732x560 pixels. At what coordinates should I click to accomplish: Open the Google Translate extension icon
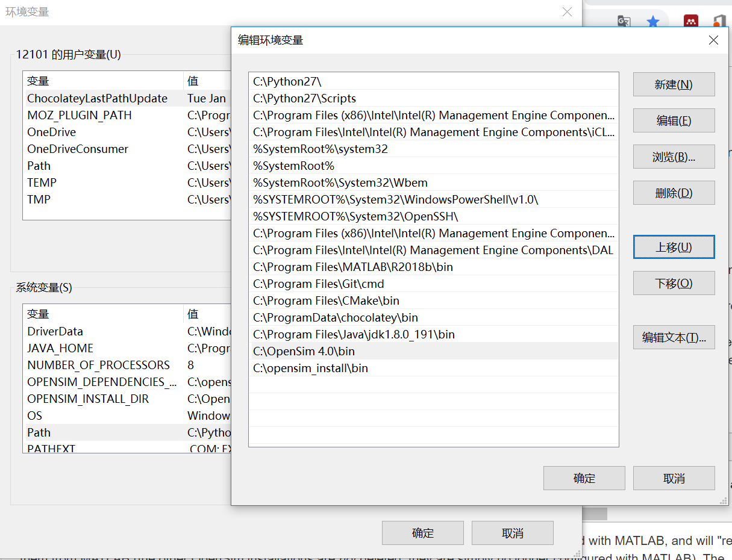(624, 21)
